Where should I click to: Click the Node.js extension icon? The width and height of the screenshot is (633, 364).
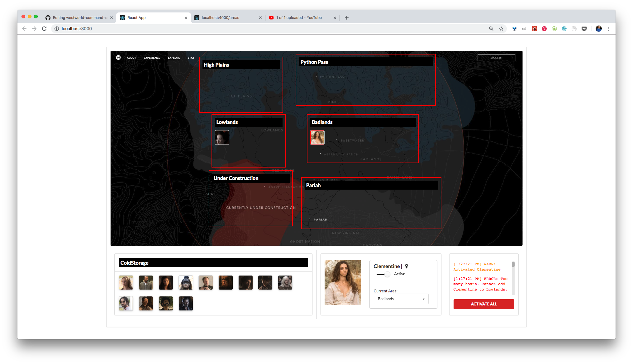554,29
